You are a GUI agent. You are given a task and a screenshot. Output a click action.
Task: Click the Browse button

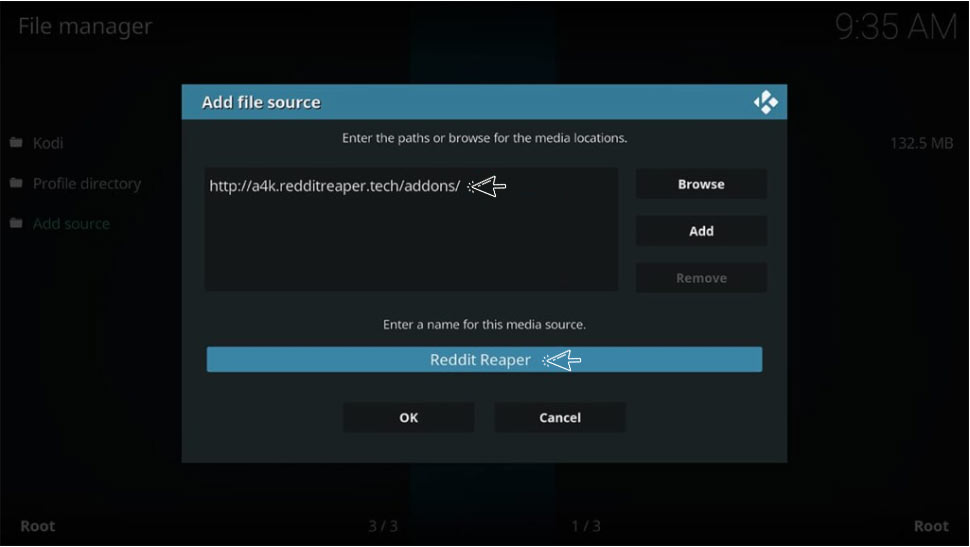(701, 184)
